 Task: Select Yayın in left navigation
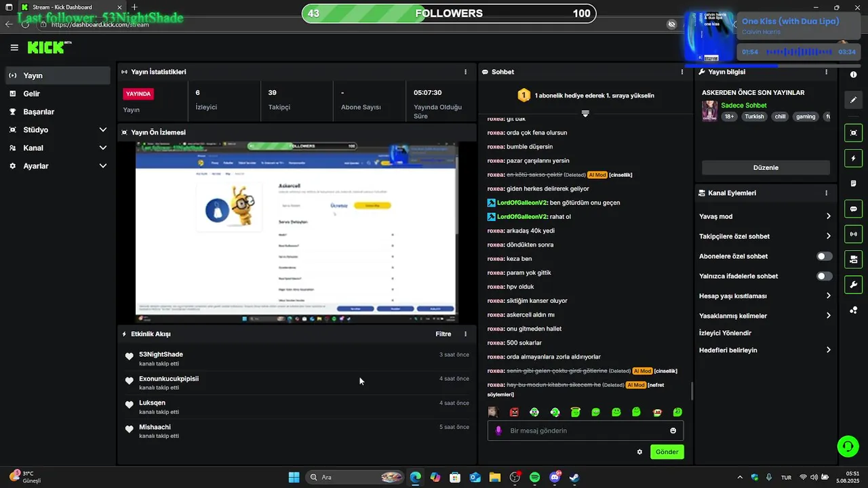[58, 75]
